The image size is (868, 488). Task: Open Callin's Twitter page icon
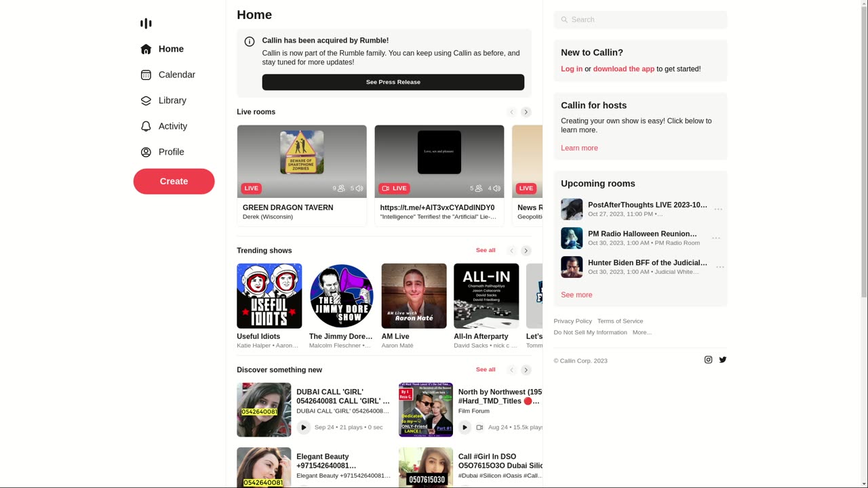coord(723,360)
